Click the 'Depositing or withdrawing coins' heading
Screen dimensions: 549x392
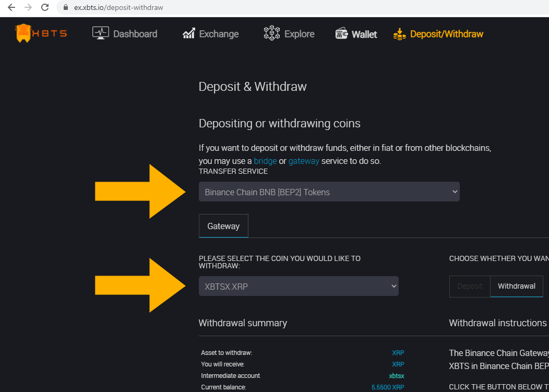pyautogui.click(x=279, y=123)
